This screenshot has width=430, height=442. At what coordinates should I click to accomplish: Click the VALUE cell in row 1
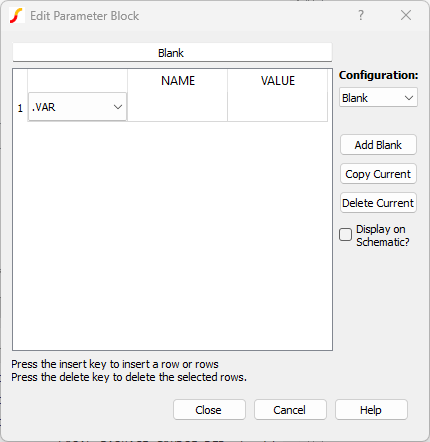277,107
